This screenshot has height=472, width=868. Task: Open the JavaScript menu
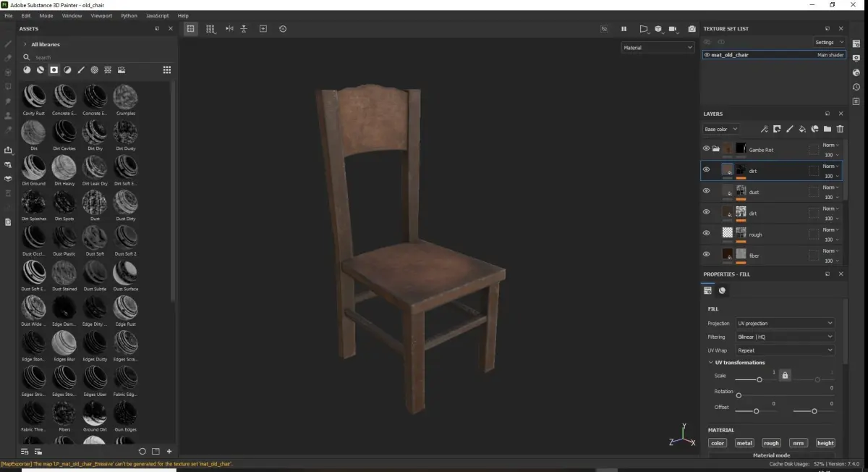coord(157,15)
